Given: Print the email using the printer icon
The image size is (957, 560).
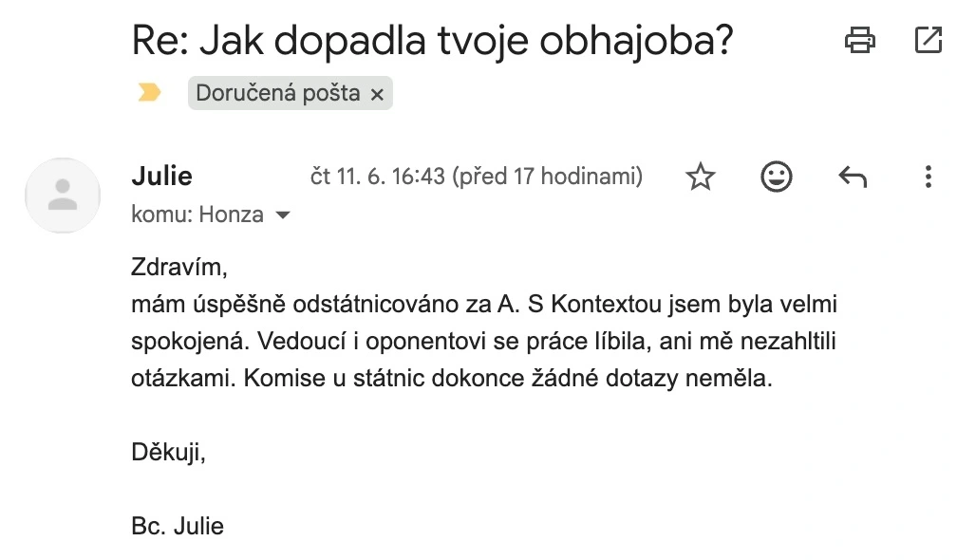Looking at the screenshot, I should (860, 40).
